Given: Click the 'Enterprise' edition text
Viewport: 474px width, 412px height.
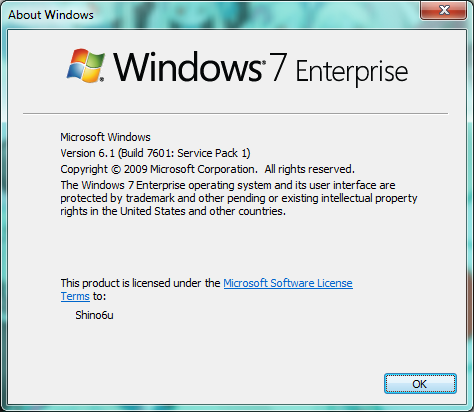Looking at the screenshot, I should 352,72.
